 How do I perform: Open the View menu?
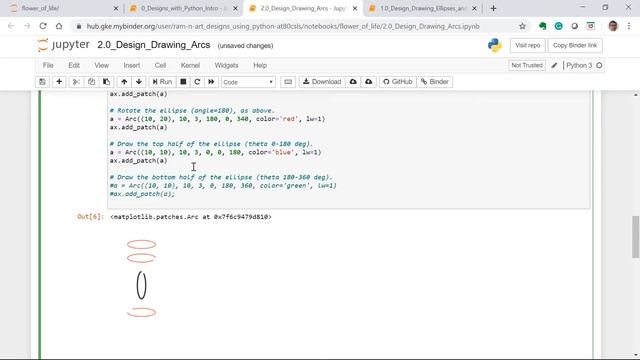click(x=102, y=65)
